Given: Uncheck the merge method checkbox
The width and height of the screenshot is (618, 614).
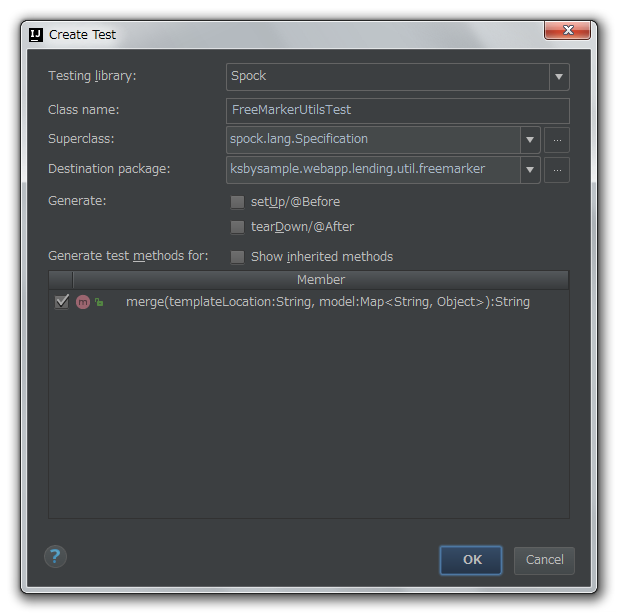Looking at the screenshot, I should pos(62,302).
